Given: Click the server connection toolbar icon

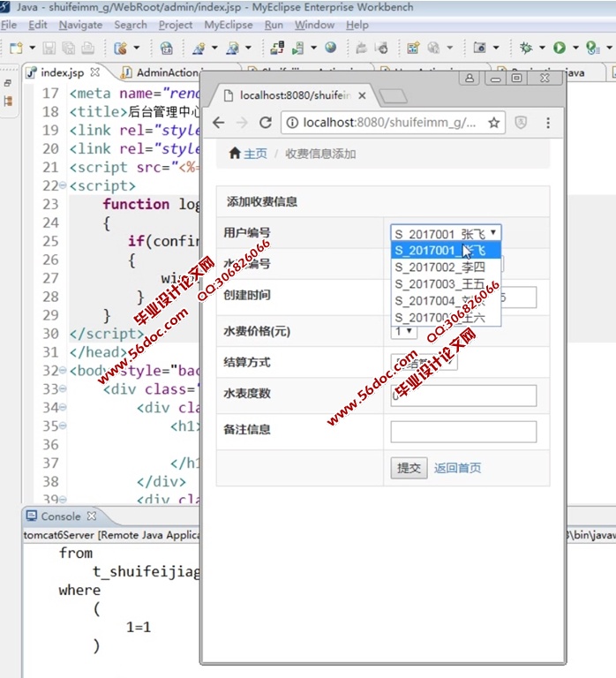Looking at the screenshot, I should click(x=276, y=48).
